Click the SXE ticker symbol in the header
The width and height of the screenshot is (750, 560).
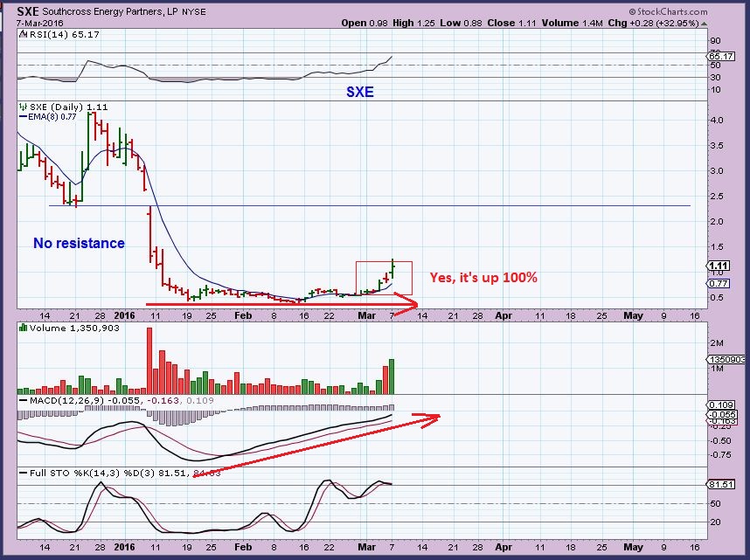(x=28, y=11)
